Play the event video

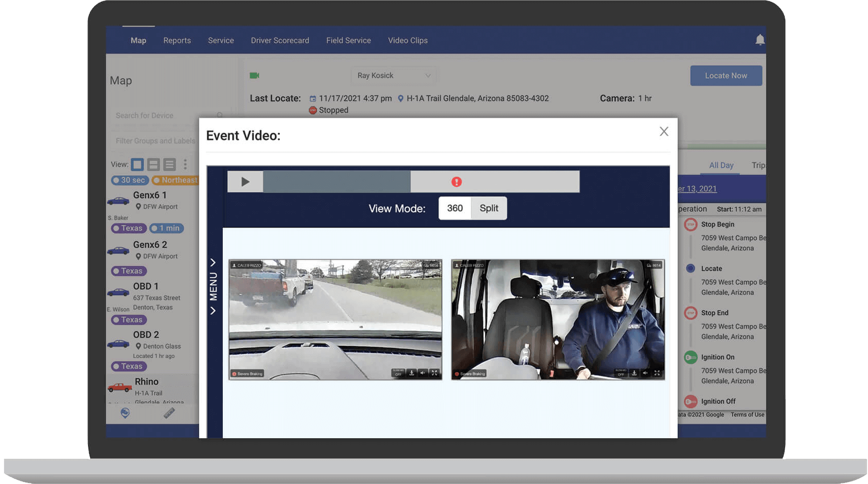(245, 182)
